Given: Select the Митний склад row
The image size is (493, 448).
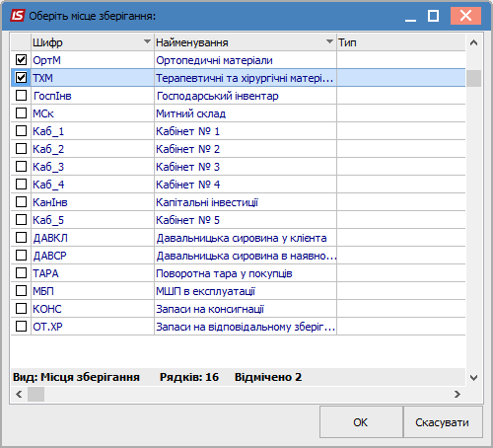Looking at the screenshot, I should pyautogui.click(x=238, y=113).
